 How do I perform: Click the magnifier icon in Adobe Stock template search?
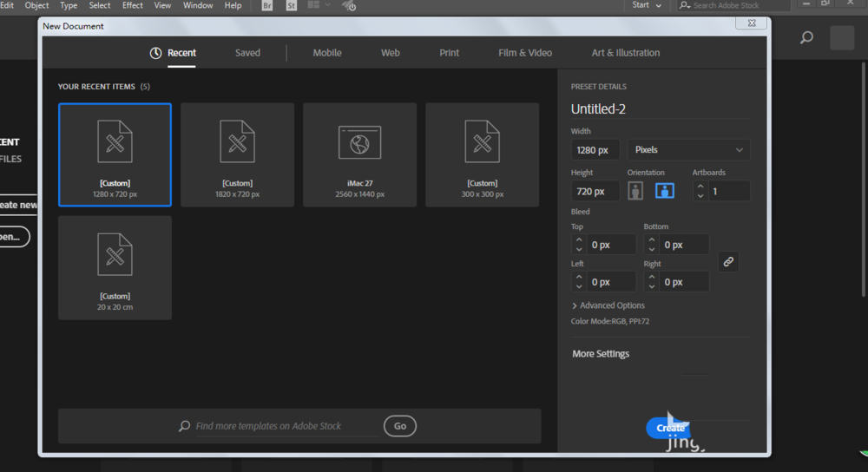pyautogui.click(x=184, y=425)
